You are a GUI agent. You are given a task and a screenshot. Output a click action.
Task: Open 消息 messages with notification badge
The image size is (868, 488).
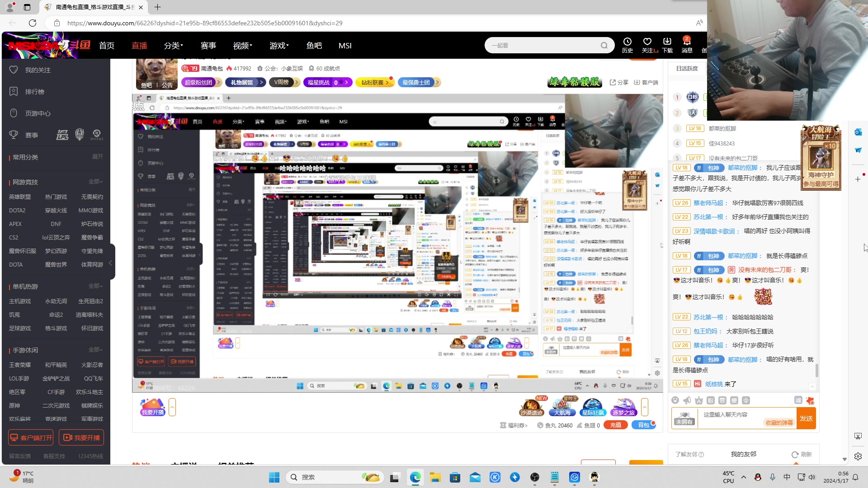pyautogui.click(x=687, y=42)
